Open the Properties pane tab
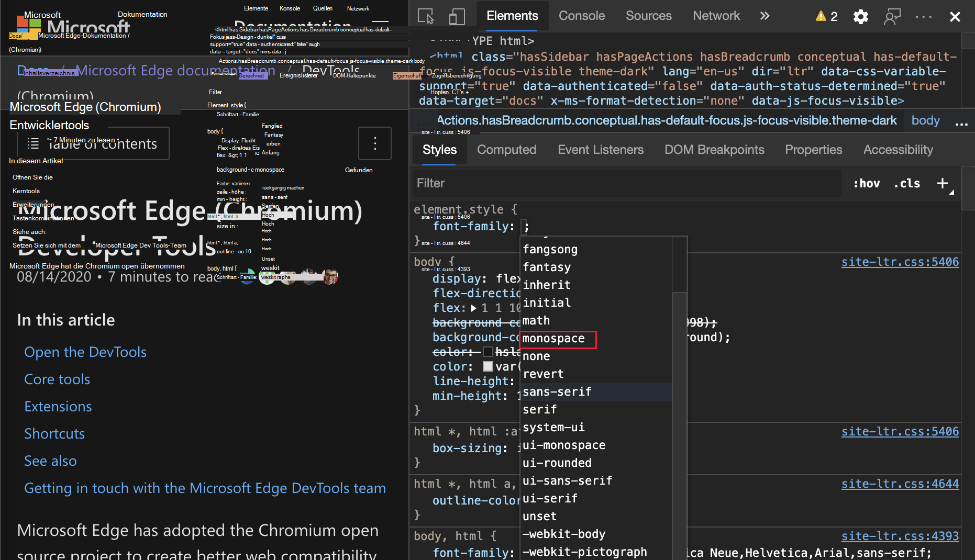 (813, 150)
